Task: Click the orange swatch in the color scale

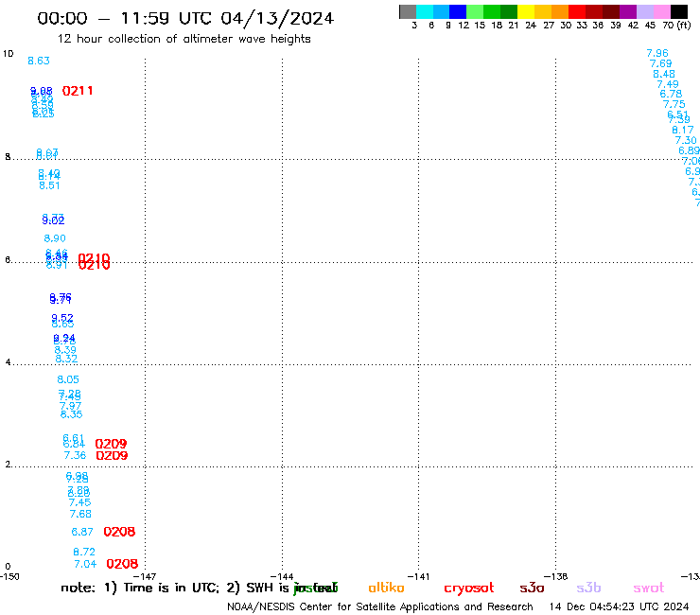Action: [x=560, y=11]
